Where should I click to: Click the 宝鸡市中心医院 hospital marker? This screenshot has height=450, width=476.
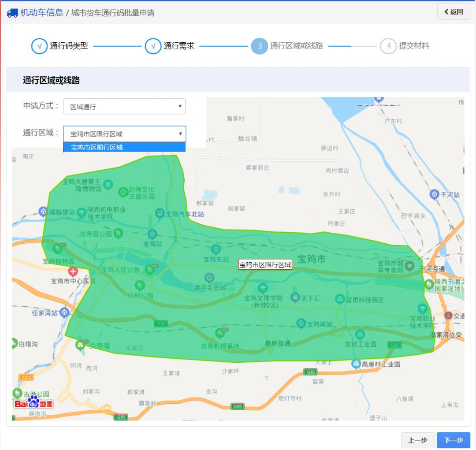point(73,271)
